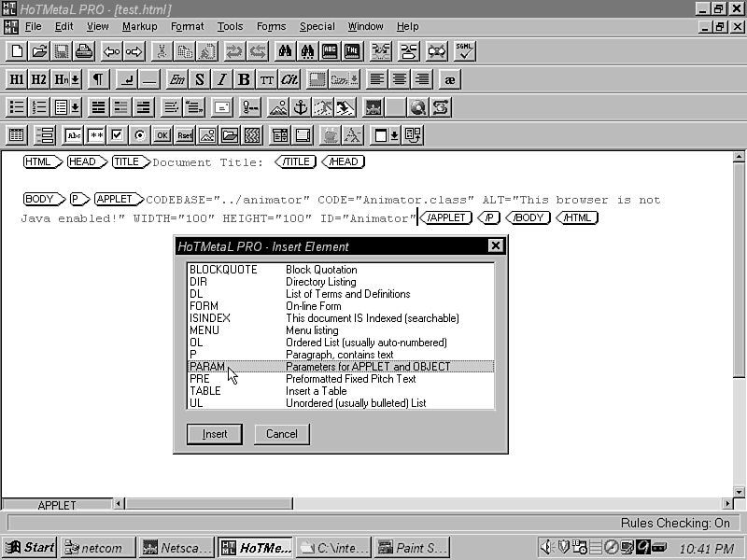Open the thesaurus book icon

[x=352, y=51]
